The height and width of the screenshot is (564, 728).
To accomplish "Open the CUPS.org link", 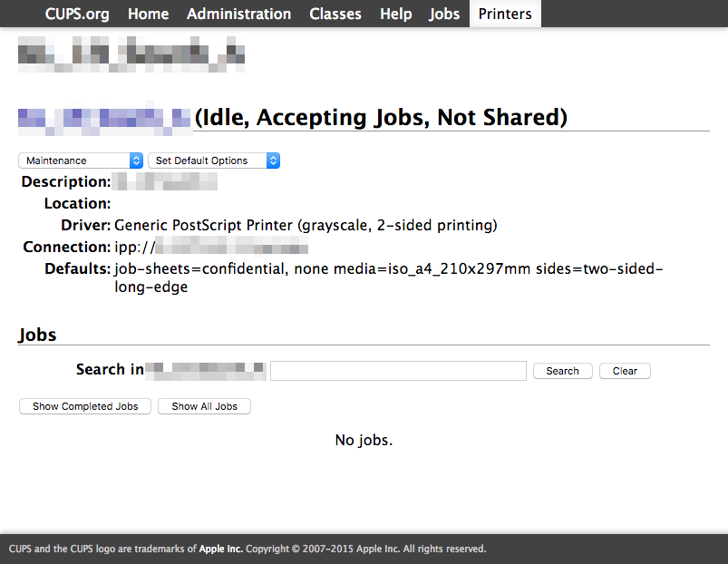I will click(x=77, y=14).
